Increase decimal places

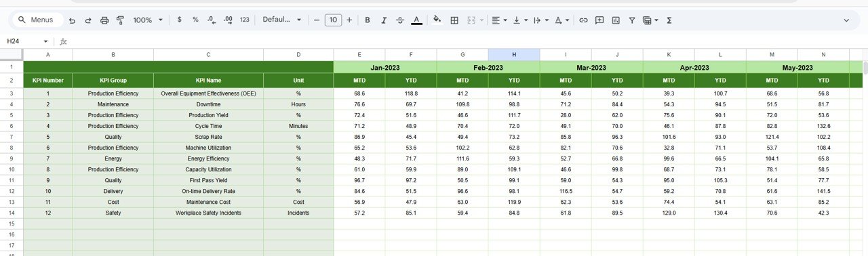228,20
